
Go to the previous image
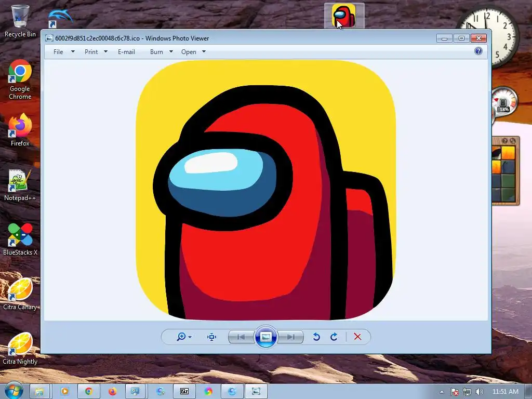241,337
